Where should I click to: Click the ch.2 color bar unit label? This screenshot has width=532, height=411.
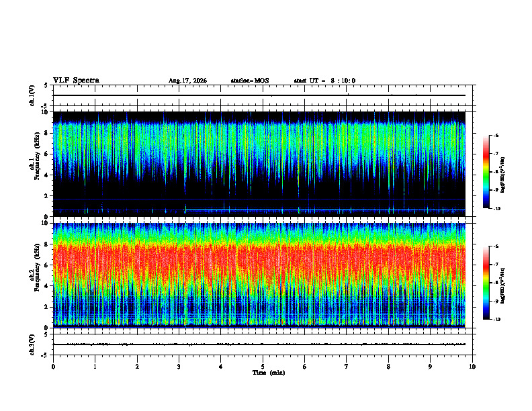pos(503,286)
